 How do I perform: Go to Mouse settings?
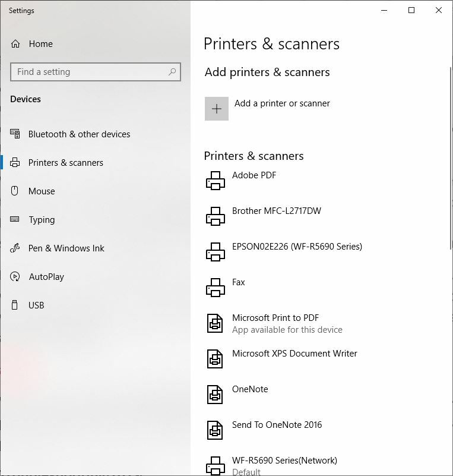click(x=42, y=191)
